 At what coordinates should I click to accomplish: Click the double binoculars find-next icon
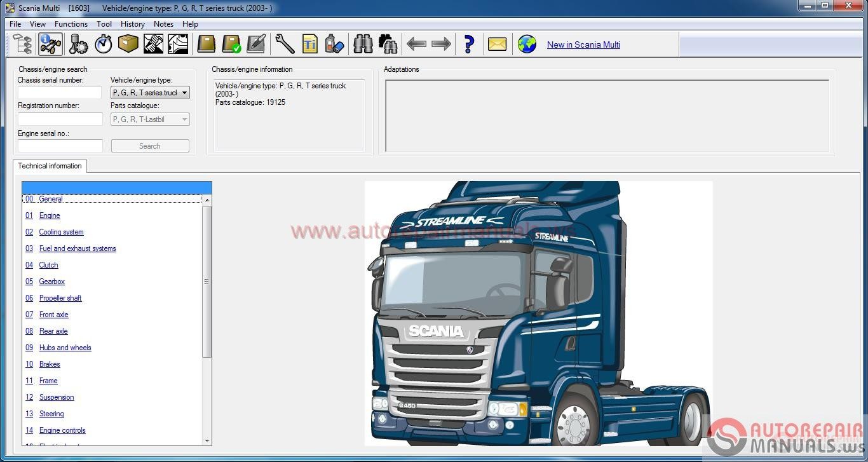388,44
